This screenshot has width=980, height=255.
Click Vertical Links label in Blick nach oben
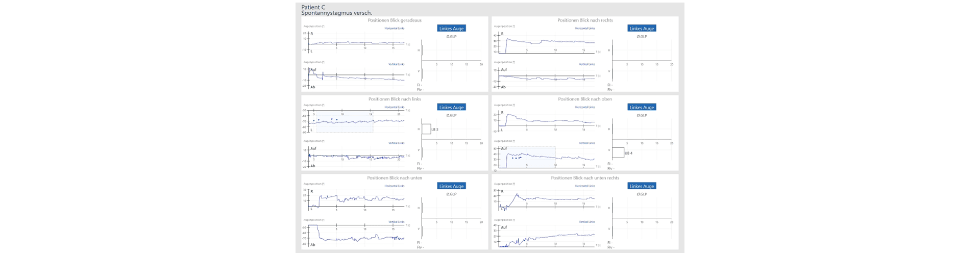(x=586, y=143)
